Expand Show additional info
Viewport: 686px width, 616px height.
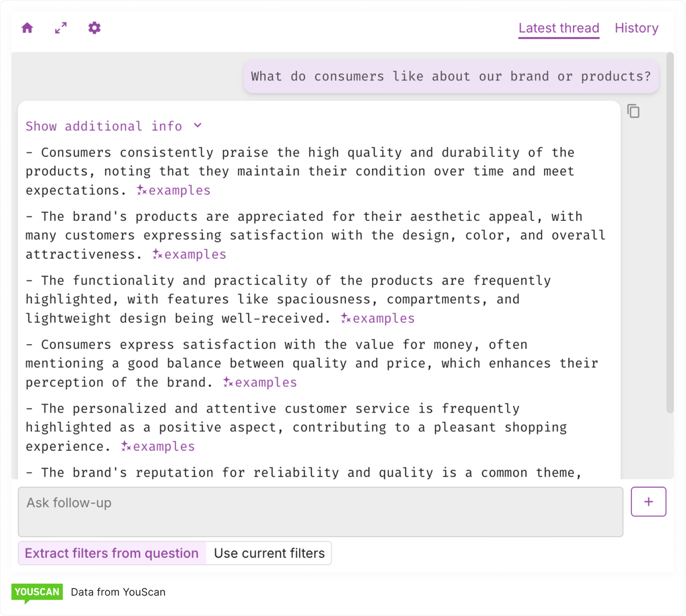[104, 126]
